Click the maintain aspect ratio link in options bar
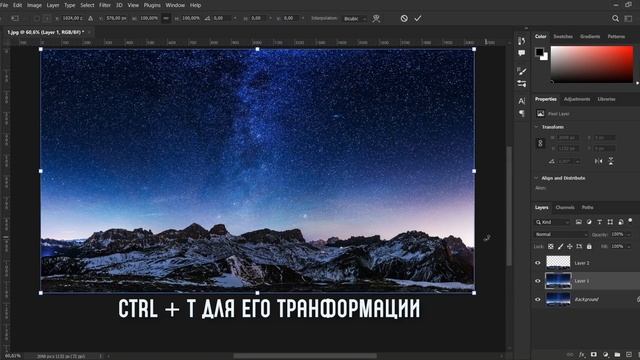This screenshot has height=360, width=640. coord(166,18)
